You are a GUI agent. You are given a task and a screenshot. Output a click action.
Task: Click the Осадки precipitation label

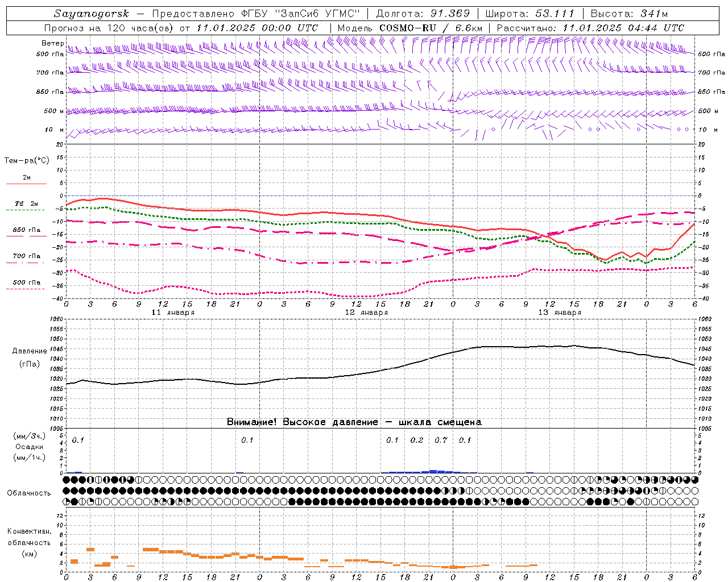click(30, 447)
